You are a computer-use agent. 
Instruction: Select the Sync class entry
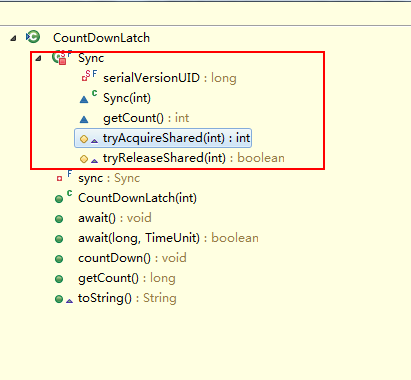[x=91, y=58]
